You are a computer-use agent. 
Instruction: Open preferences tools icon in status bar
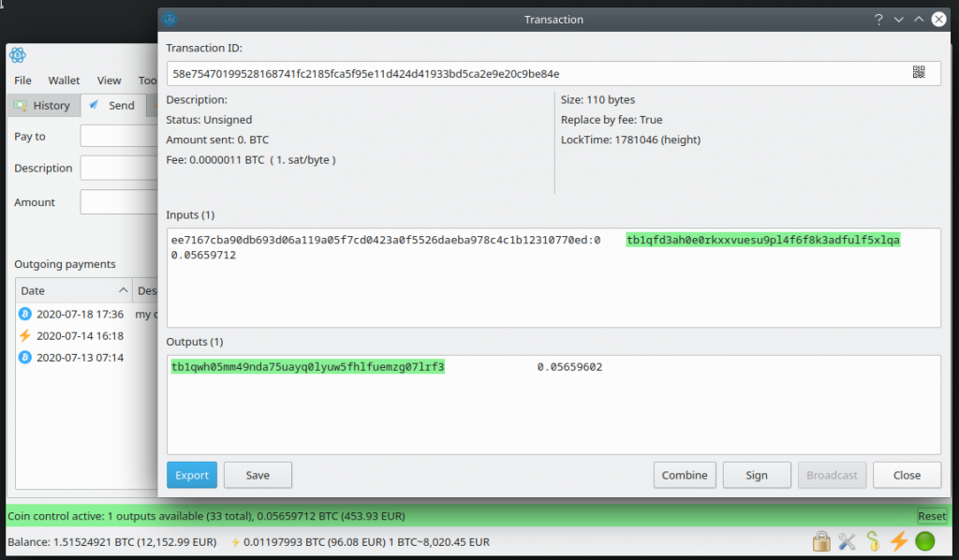(x=847, y=541)
